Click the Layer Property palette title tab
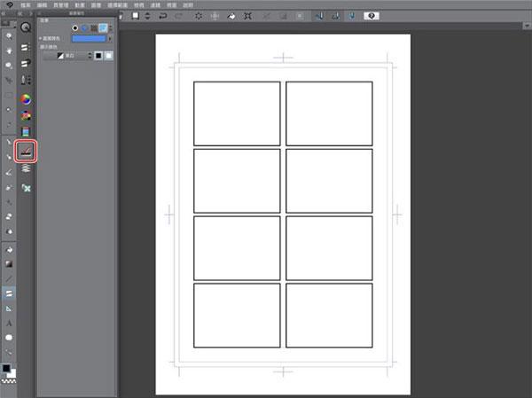Image resolution: width=532 pixels, height=398 pixels. [x=76, y=13]
